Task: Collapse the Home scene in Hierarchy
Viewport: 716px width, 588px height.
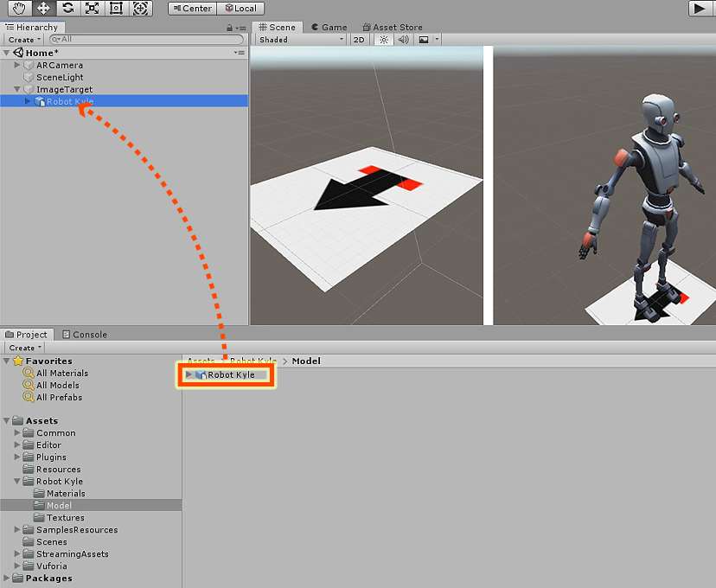Action: tap(6, 53)
